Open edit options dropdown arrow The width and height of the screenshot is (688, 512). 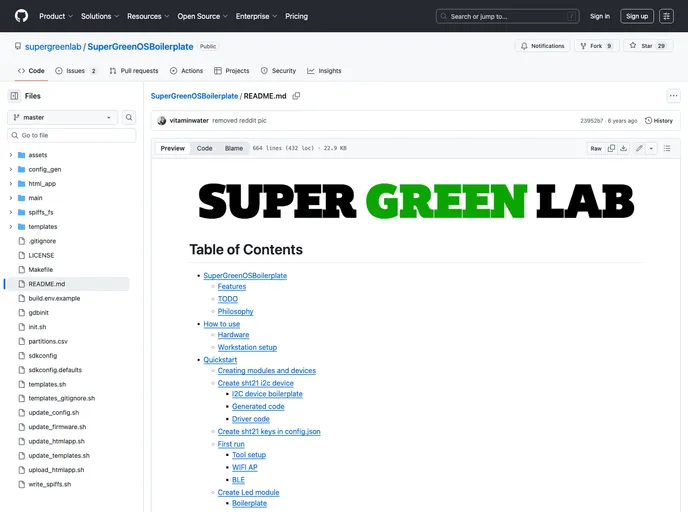click(651, 148)
